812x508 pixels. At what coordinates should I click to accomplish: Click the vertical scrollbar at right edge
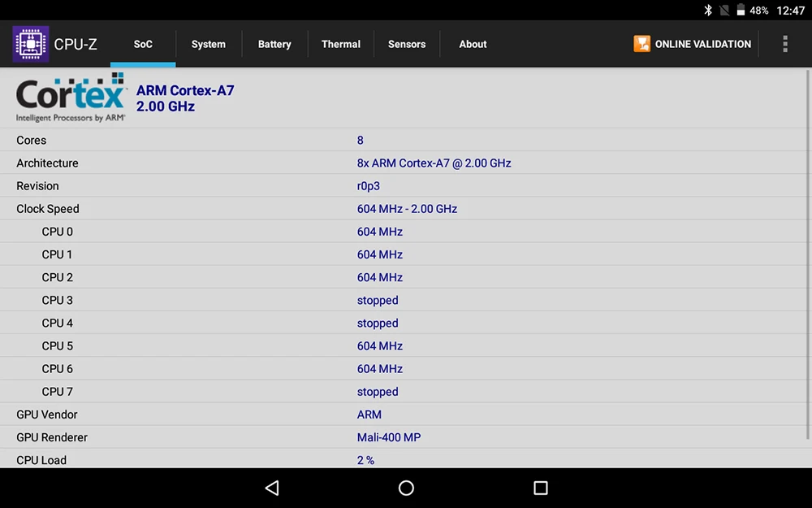808,255
